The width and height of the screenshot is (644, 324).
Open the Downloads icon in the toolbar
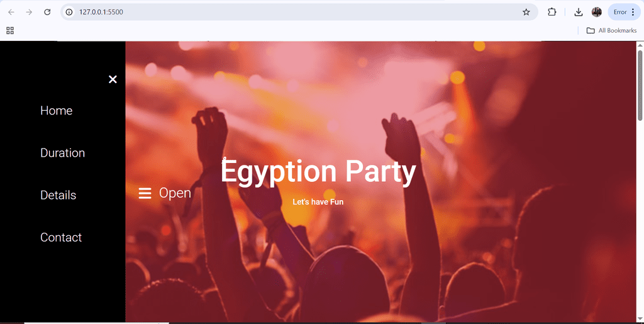[579, 12]
